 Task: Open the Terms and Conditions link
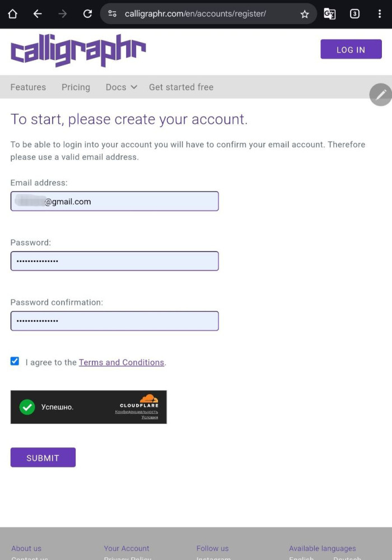122,362
